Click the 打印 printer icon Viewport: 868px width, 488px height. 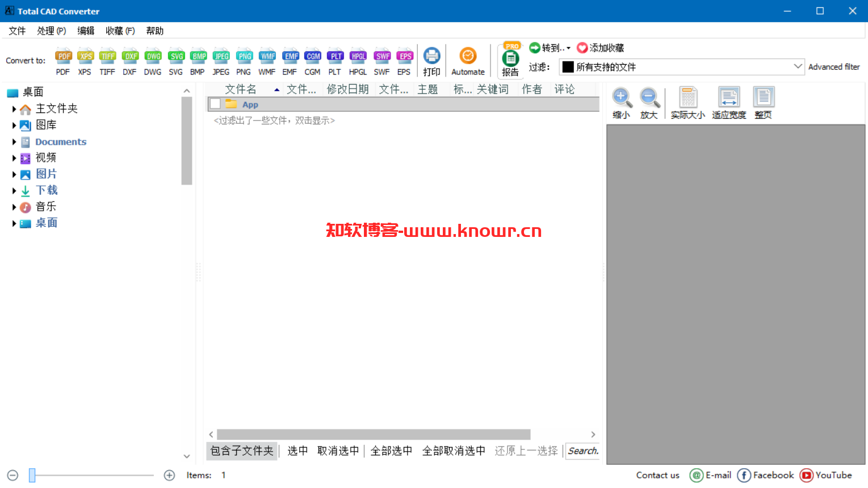coord(432,56)
